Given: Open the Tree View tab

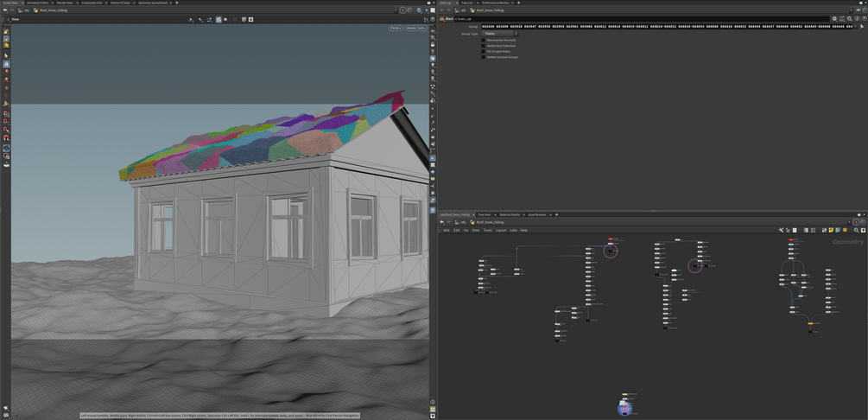Looking at the screenshot, I should click(485, 214).
